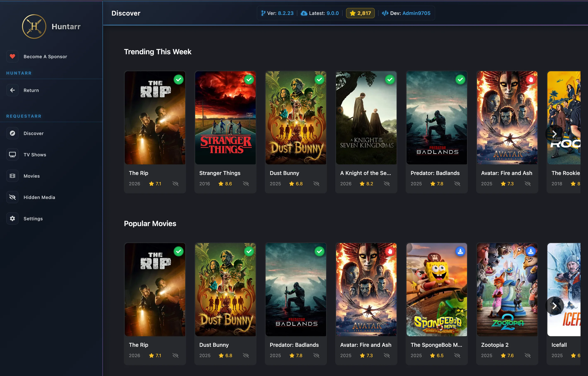Click 'Predator: Badlands' title under Popular Movies
Screen dimensions: 588x376
294,345
